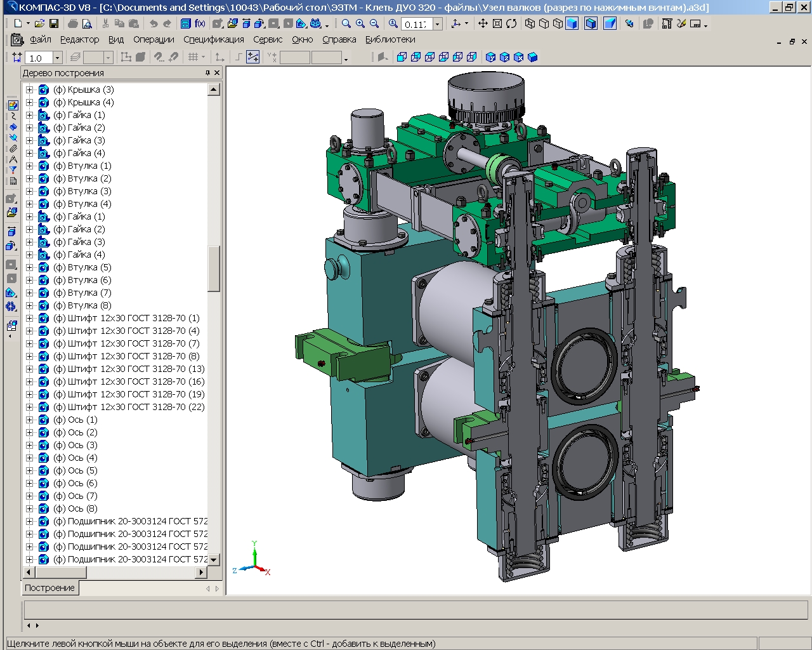
Task: Open the Операции menu
Action: click(x=154, y=39)
